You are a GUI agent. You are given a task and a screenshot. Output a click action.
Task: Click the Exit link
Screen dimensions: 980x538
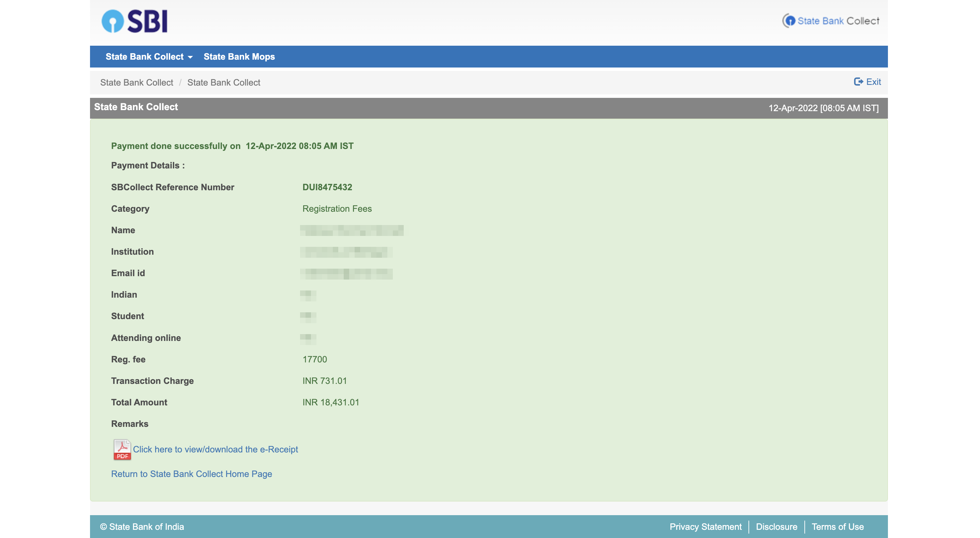[x=873, y=82]
